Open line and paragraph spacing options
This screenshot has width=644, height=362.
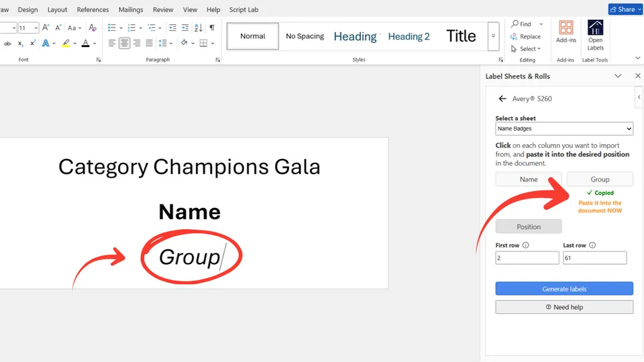(165, 43)
